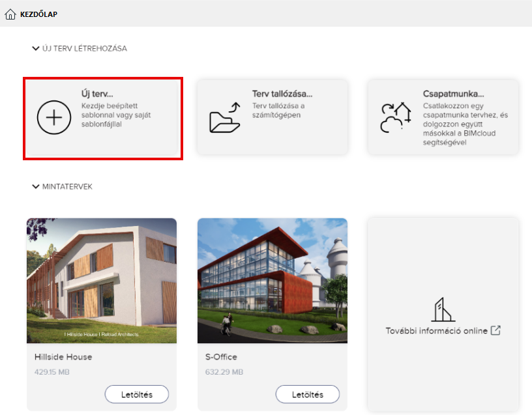Open the Hillside House thumbnail image
The image size is (532, 415).
[102, 281]
